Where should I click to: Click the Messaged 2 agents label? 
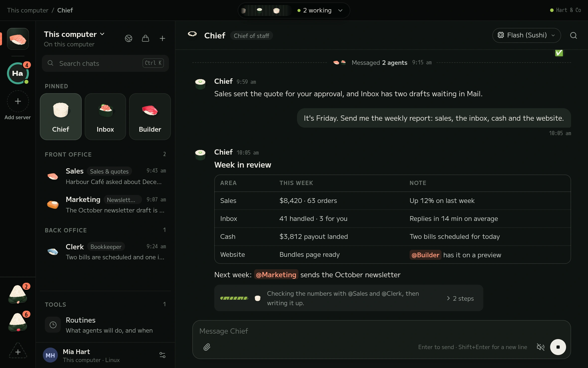click(379, 63)
